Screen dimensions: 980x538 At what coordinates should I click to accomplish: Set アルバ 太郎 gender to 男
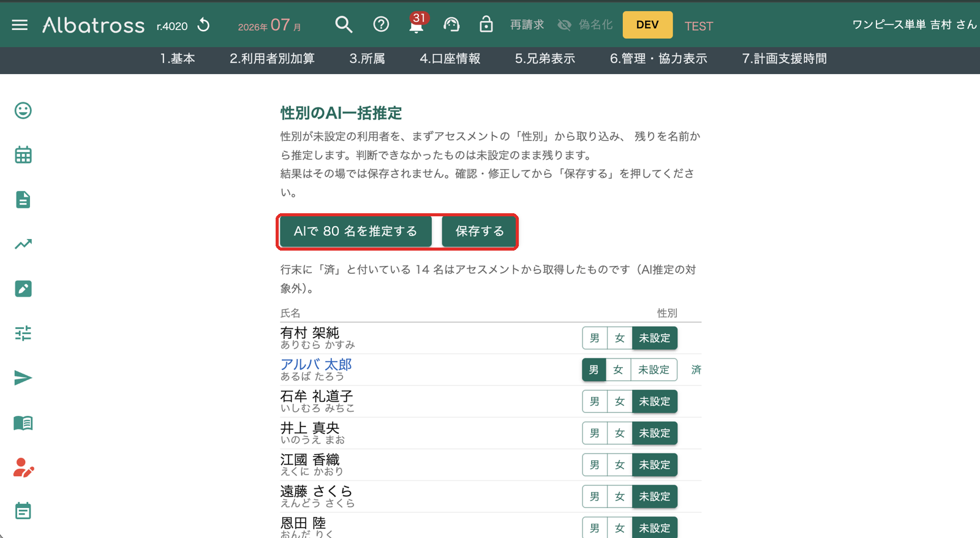(594, 370)
